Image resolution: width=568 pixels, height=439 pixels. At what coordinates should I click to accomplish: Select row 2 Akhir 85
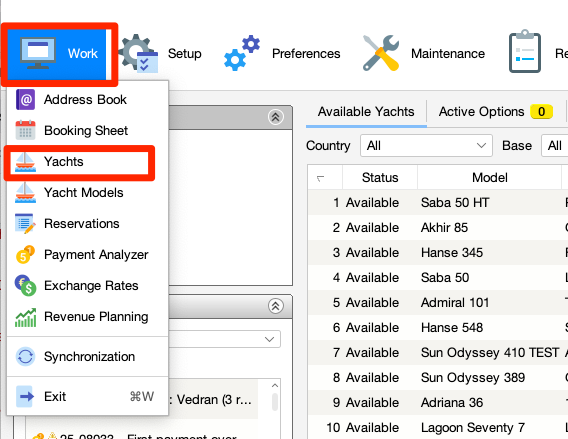[x=438, y=227]
